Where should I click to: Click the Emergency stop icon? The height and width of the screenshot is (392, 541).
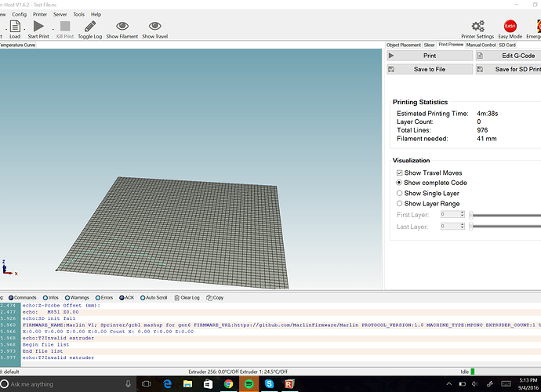539,26
